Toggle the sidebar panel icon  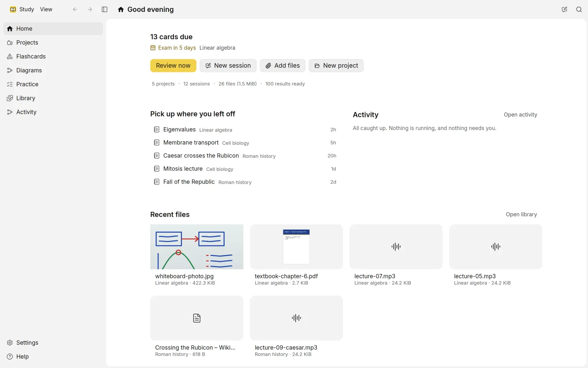pos(105,9)
